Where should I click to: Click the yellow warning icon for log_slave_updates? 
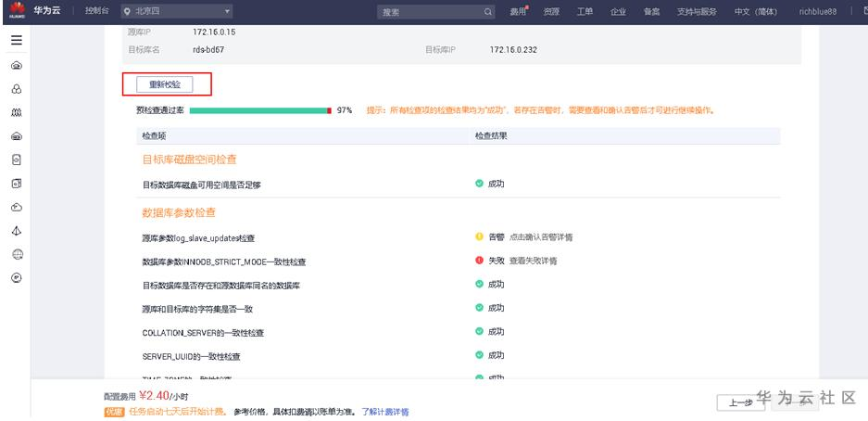click(480, 236)
